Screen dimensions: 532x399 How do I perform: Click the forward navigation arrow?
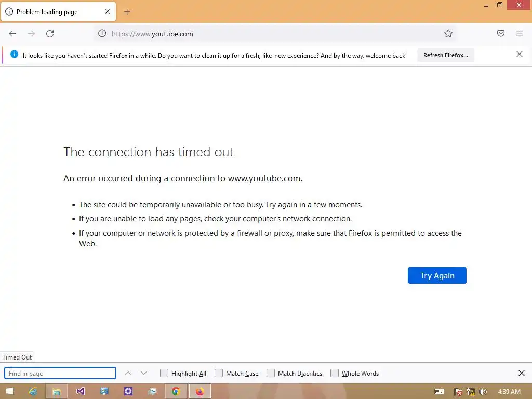(x=31, y=34)
